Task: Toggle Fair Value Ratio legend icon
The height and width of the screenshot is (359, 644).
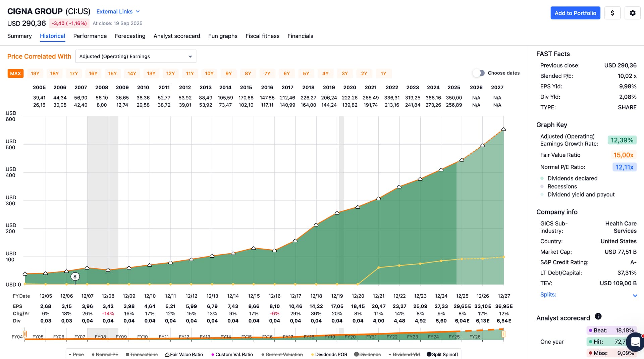Action: [167, 355]
